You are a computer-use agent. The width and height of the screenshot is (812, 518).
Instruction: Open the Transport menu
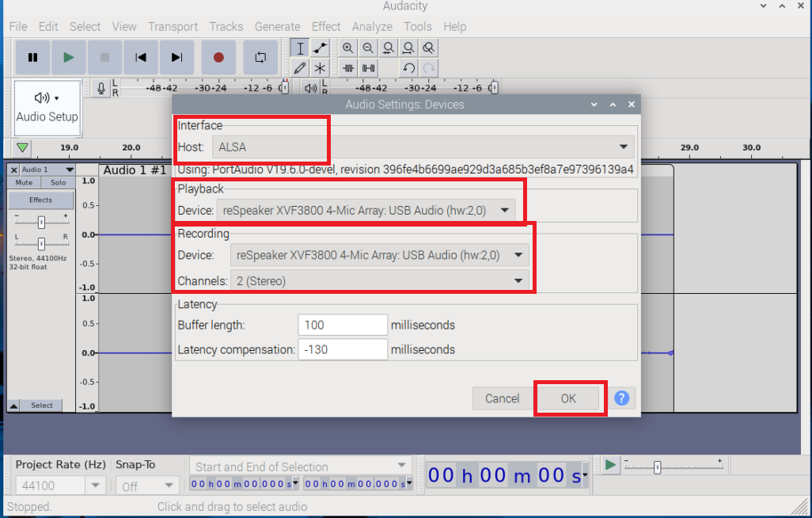click(173, 26)
